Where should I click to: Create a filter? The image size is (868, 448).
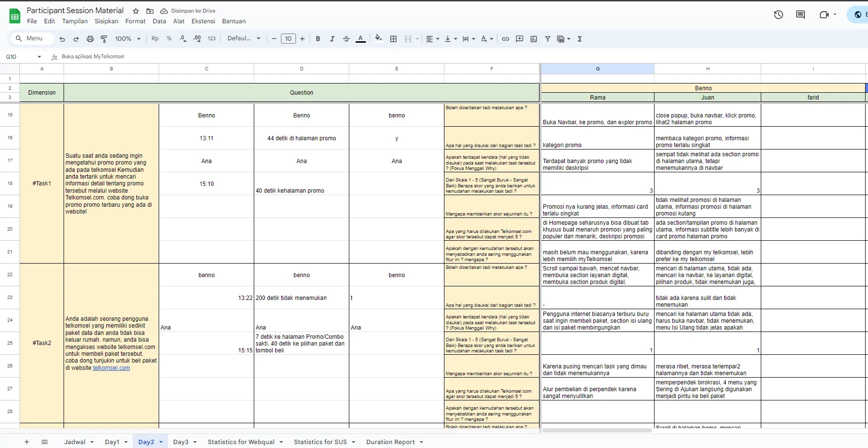[x=548, y=39]
